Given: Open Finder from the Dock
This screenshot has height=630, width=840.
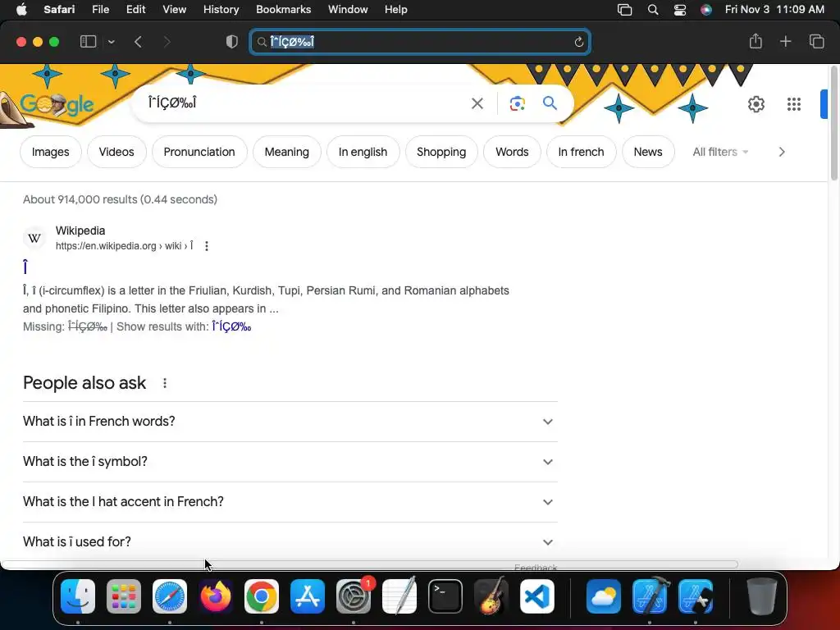Looking at the screenshot, I should (78, 596).
